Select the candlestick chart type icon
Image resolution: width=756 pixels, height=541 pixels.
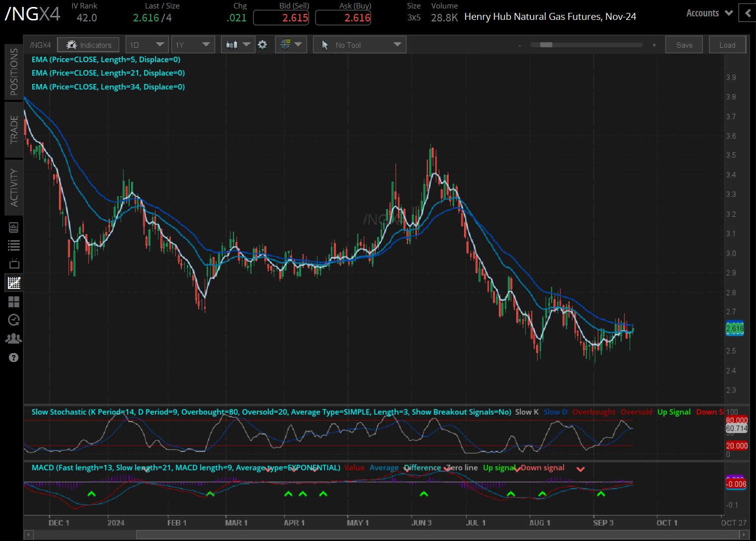coord(234,44)
